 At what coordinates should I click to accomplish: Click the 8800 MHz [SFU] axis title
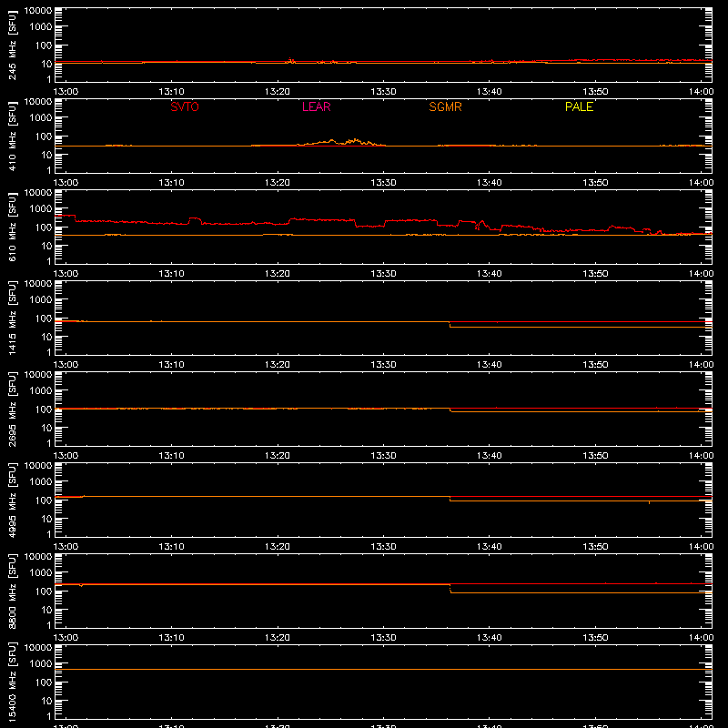[x=13, y=591]
